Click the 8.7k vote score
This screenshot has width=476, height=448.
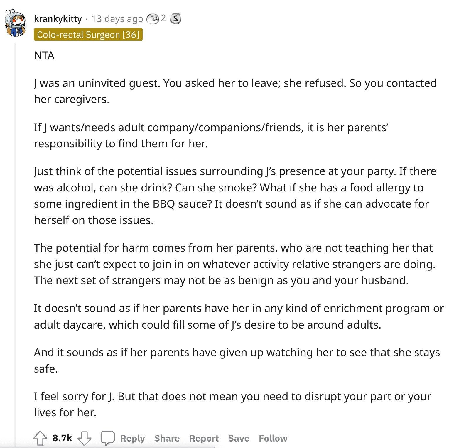click(x=62, y=438)
